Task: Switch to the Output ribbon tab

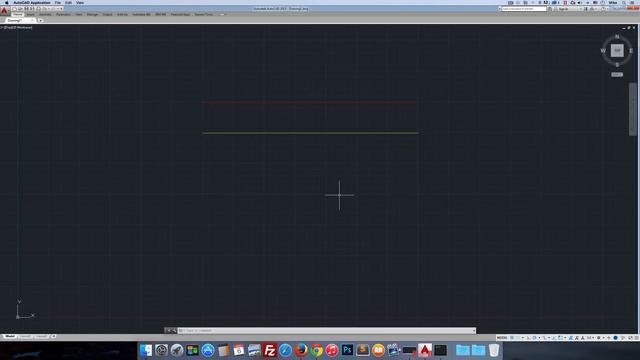Action: point(107,14)
